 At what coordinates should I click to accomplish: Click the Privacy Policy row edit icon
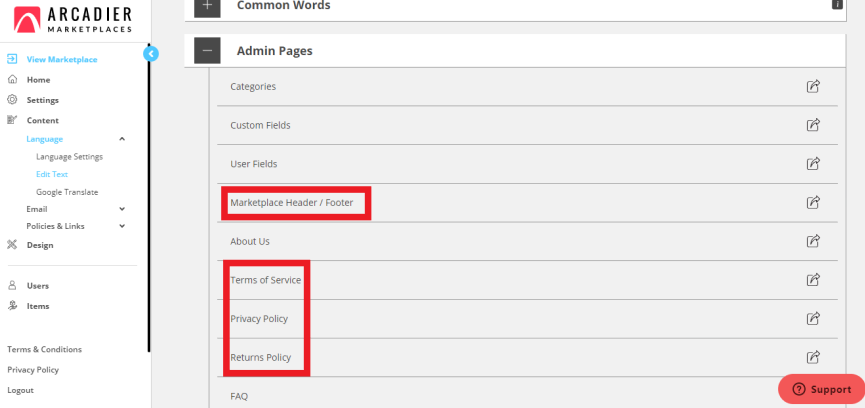tap(813, 318)
